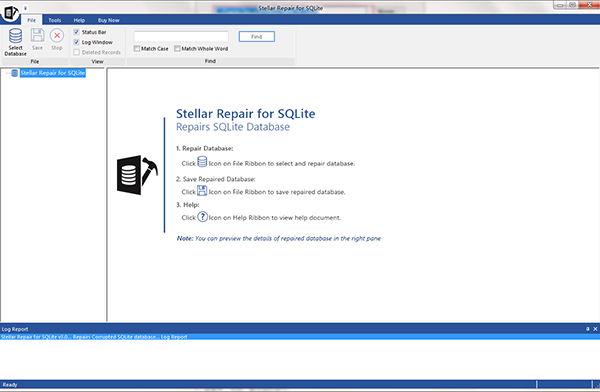Open the quick access dropdown arrow in title bar
Screen dimensions: 600x392
click(25, 8)
